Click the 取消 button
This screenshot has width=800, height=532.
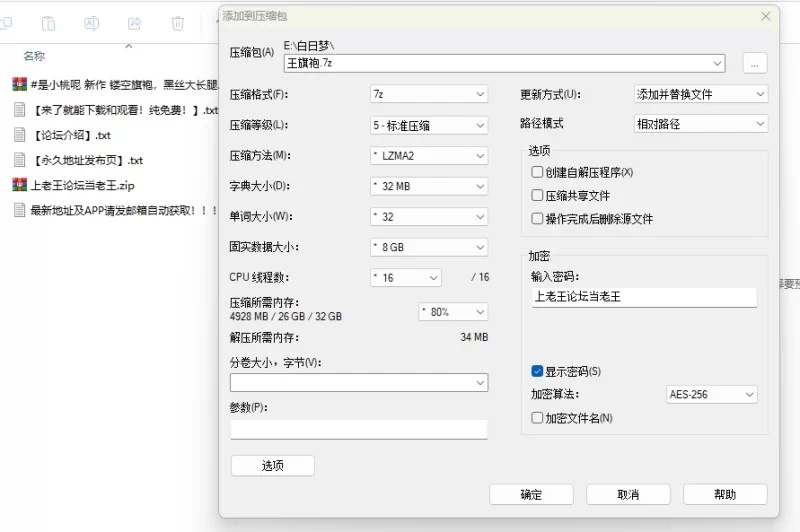pos(628,494)
